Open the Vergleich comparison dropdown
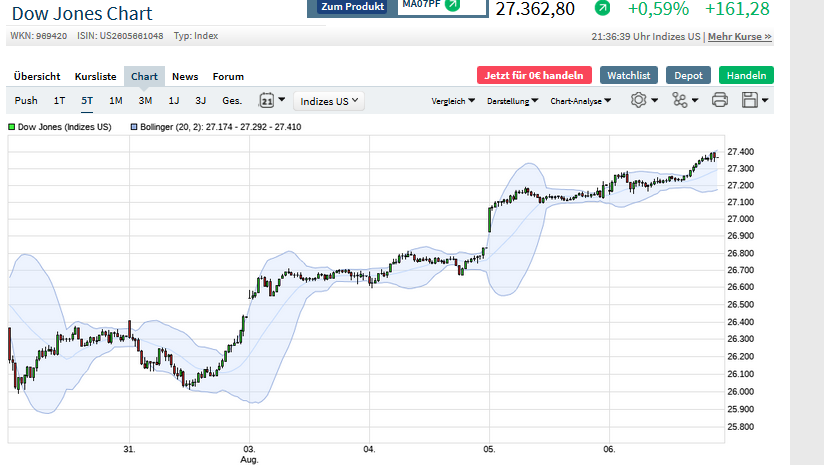 [454, 101]
